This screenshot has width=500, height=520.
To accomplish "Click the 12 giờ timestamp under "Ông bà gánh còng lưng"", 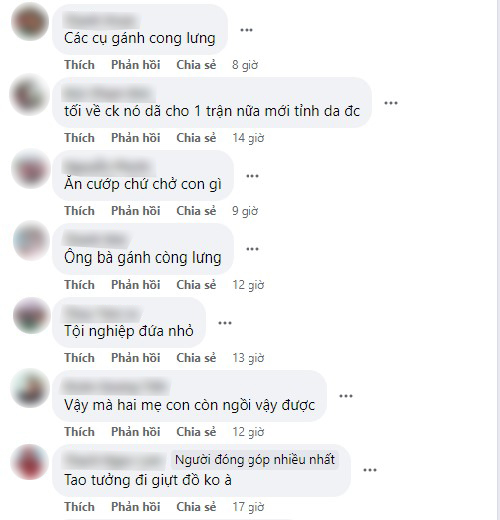I will (x=248, y=285).
